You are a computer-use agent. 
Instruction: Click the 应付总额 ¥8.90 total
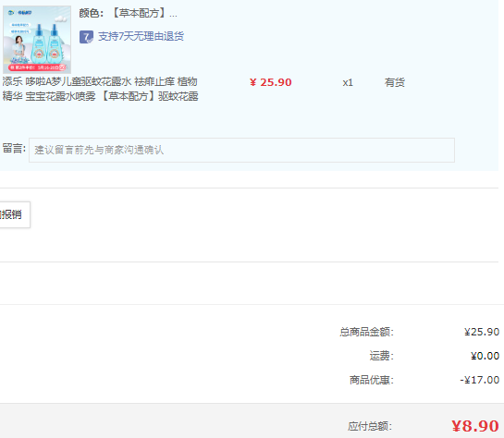coord(475,426)
